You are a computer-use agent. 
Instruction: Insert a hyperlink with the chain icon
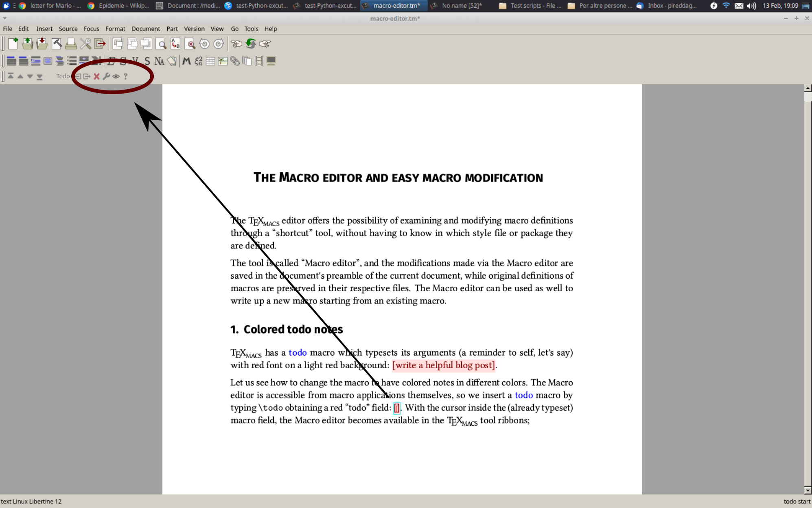pos(236,61)
